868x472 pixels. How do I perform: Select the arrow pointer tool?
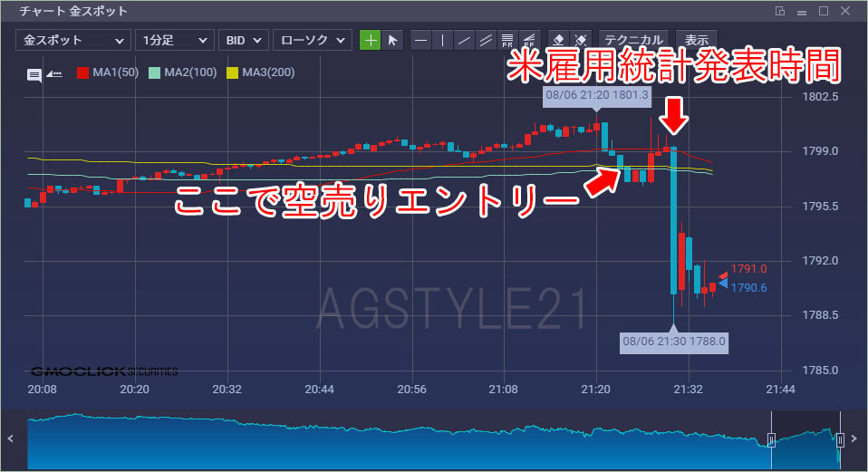pyautogui.click(x=392, y=40)
